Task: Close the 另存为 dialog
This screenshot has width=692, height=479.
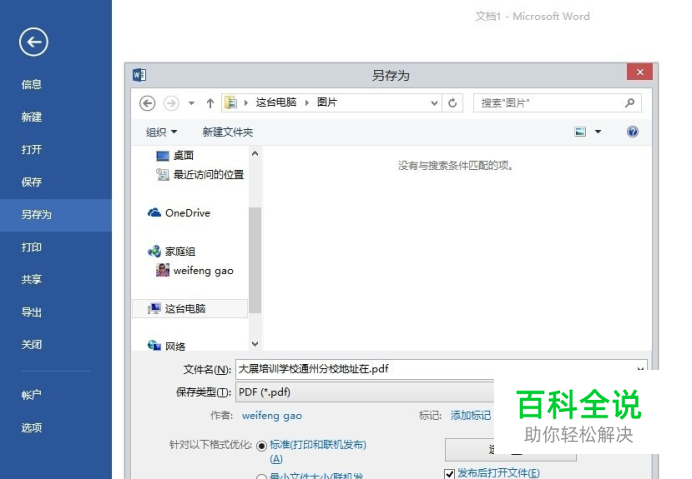Action: point(640,72)
